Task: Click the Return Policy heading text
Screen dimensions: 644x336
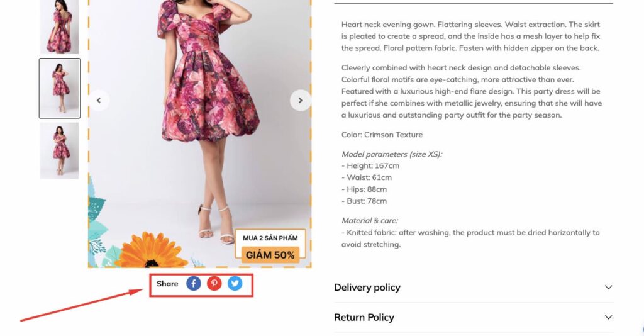Action: click(364, 318)
